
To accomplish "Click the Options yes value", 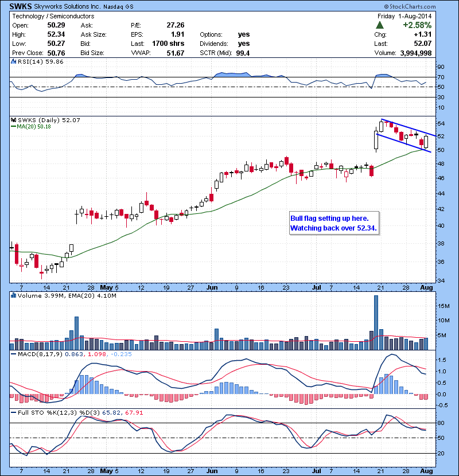I will point(244,34).
